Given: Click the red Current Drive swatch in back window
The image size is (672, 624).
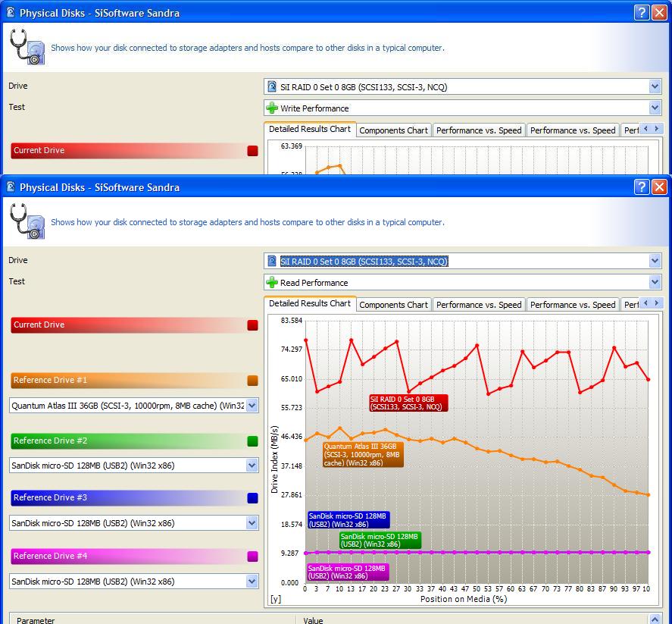Looking at the screenshot, I should [x=252, y=151].
